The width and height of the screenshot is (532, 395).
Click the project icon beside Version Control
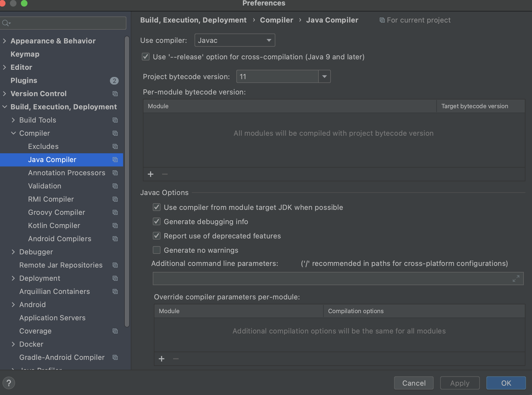pyautogui.click(x=115, y=94)
